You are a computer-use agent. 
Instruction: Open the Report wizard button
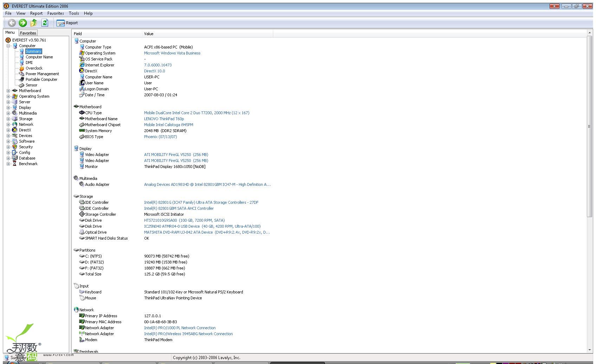[67, 23]
